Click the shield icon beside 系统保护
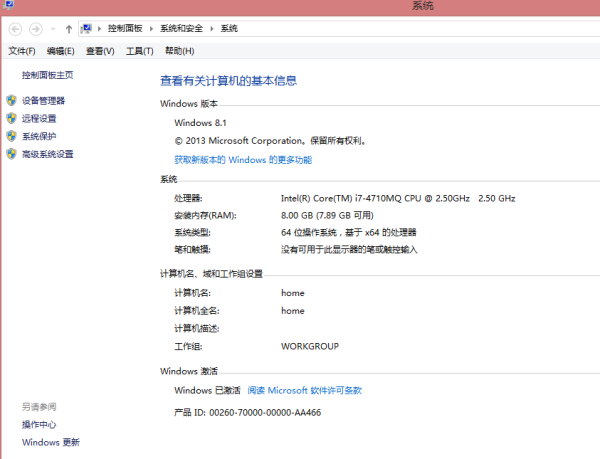Image resolution: width=600 pixels, height=459 pixels. [11, 136]
